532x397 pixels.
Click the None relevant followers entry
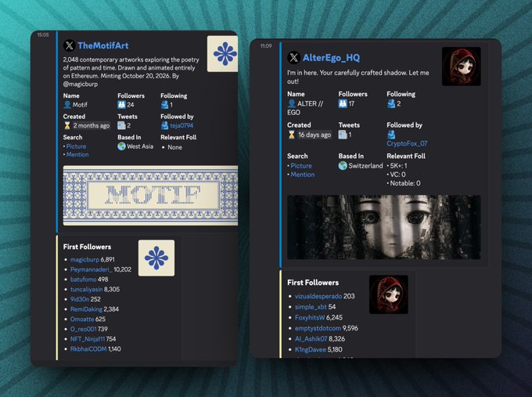[174, 147]
